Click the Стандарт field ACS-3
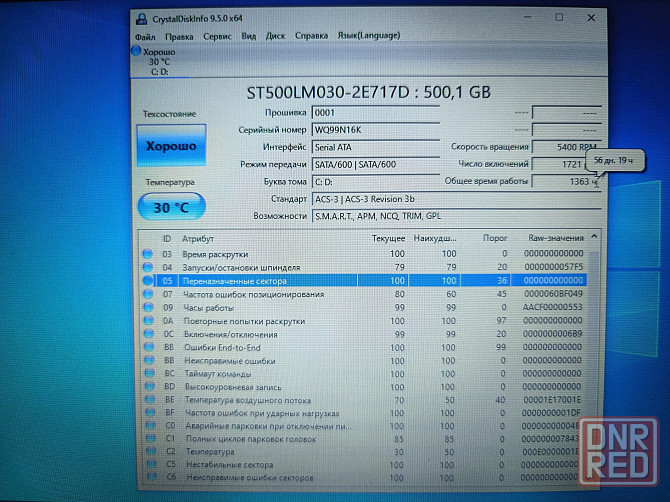Image resolution: width=670 pixels, height=502 pixels. [x=456, y=199]
